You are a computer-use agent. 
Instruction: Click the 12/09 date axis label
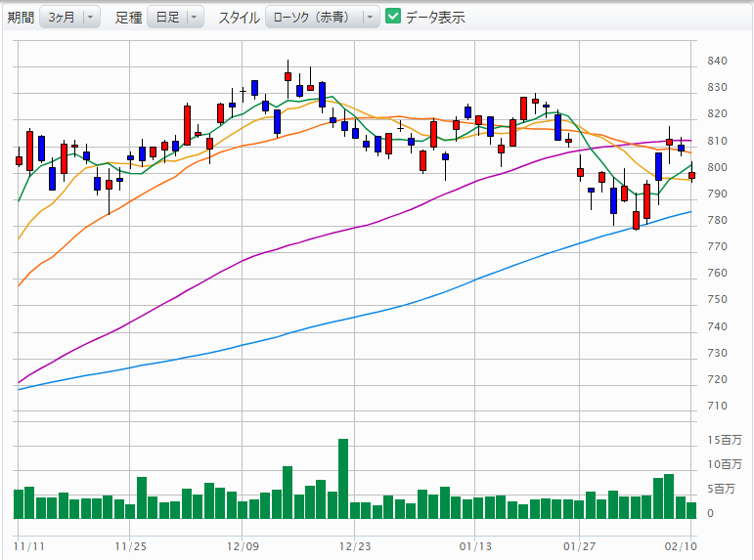coord(243,546)
